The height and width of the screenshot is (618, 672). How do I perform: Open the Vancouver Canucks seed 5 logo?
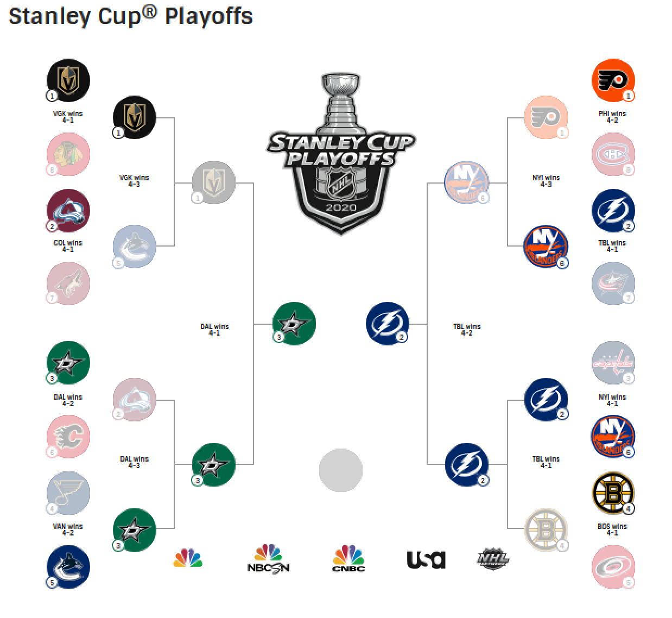(x=68, y=567)
